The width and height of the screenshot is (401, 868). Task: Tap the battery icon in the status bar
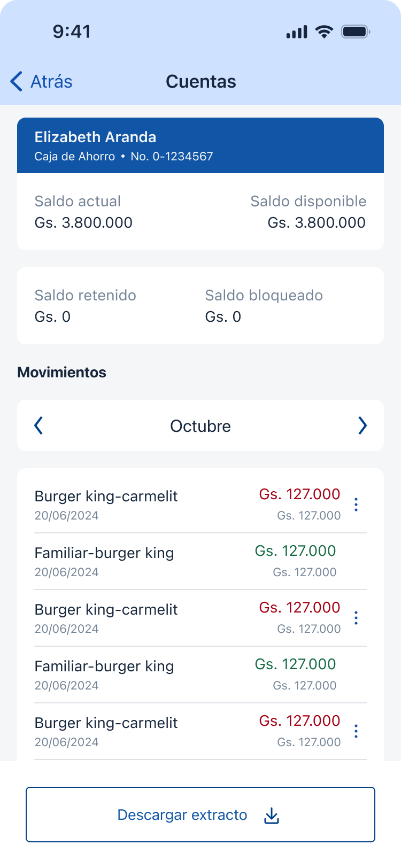tap(356, 32)
